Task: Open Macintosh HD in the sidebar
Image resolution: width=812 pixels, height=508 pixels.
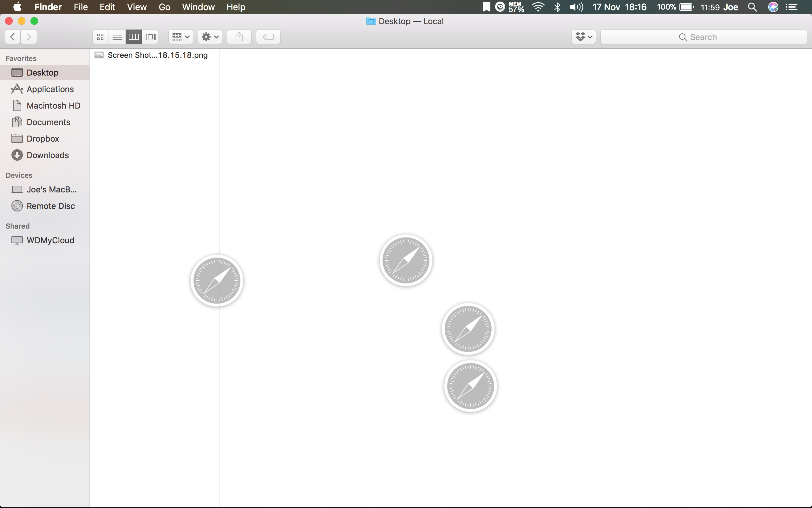Action: (x=45, y=105)
